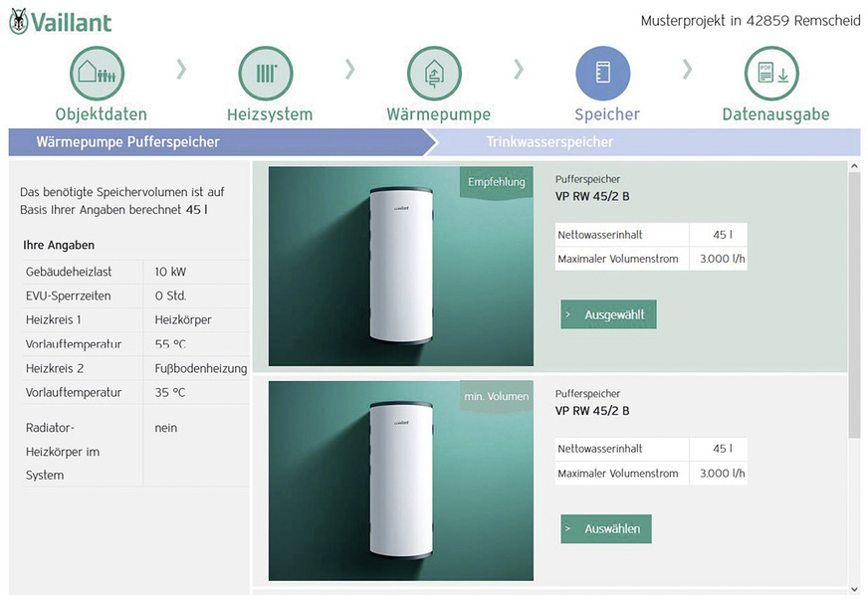
Task: Select the Heizsystem radiator icon
Action: 266,74
